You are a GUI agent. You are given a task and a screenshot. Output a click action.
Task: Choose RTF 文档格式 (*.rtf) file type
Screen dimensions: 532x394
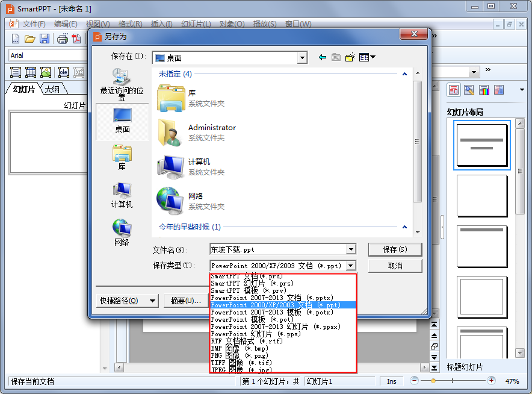coord(283,341)
